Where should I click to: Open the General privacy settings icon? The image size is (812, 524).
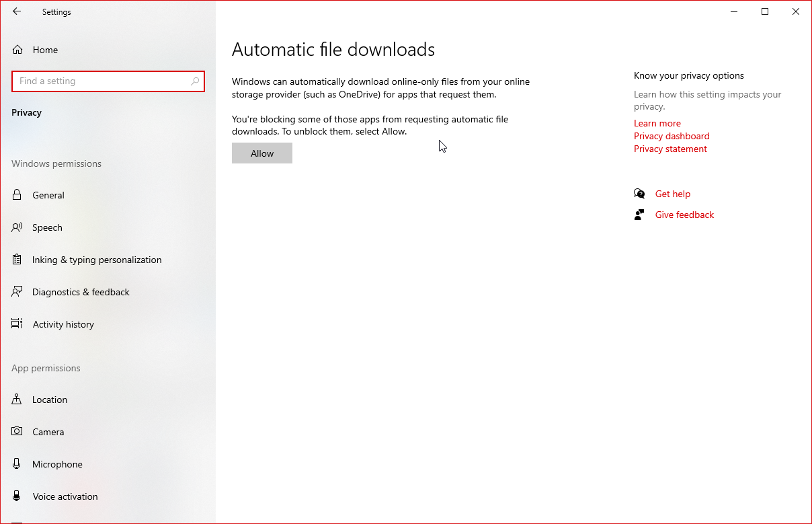pos(17,195)
